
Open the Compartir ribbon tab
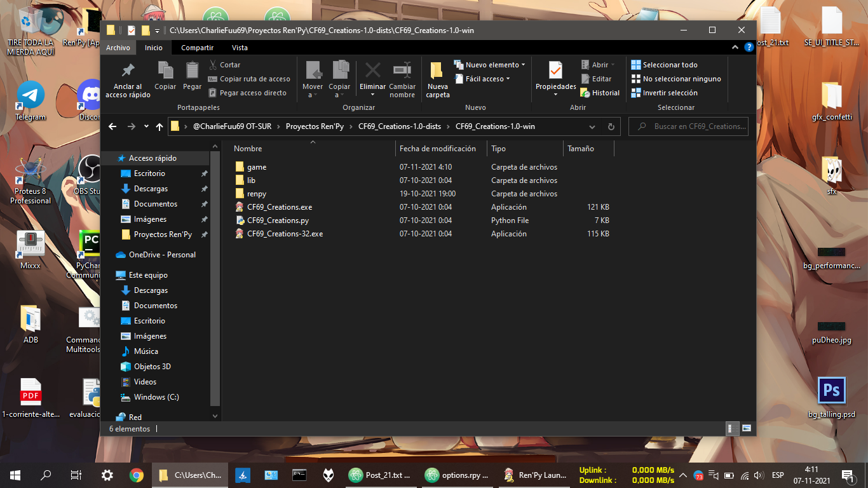click(197, 48)
